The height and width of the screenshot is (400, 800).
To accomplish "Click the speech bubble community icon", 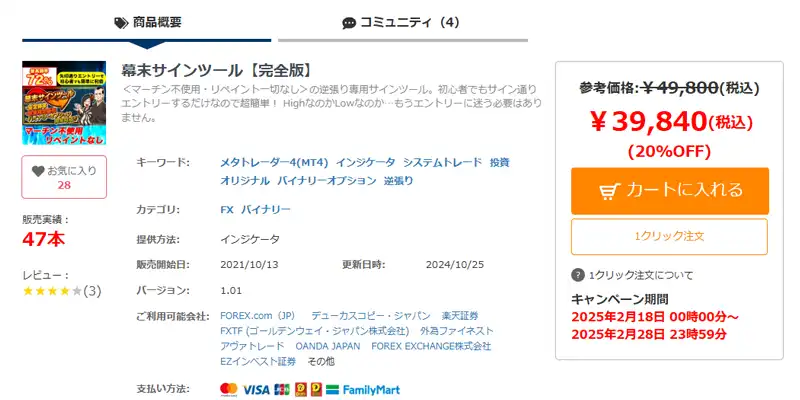I will [x=349, y=23].
